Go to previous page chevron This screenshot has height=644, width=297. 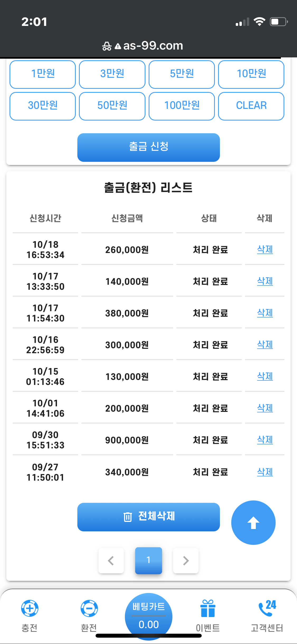[111, 560]
